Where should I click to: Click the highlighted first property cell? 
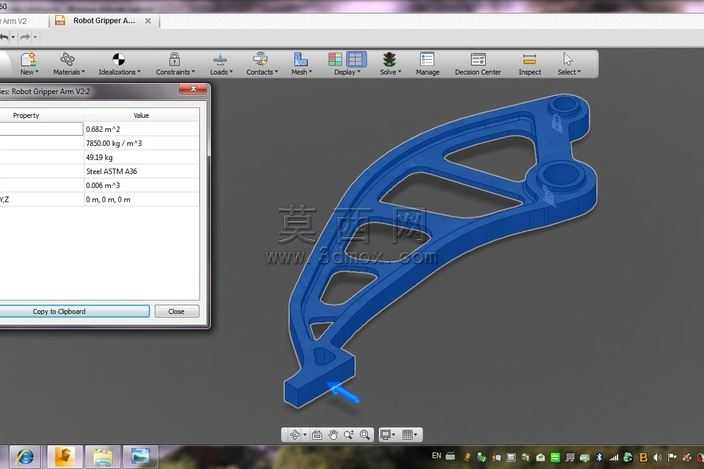[x=41, y=129]
